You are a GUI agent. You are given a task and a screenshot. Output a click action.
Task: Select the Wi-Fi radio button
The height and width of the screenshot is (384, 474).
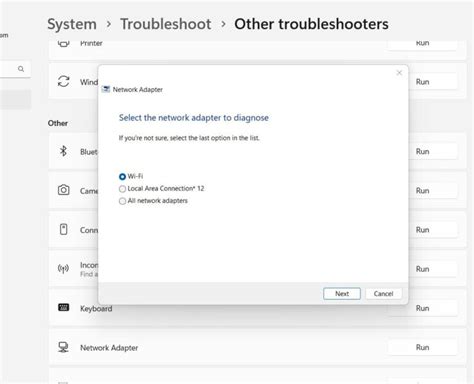(122, 177)
